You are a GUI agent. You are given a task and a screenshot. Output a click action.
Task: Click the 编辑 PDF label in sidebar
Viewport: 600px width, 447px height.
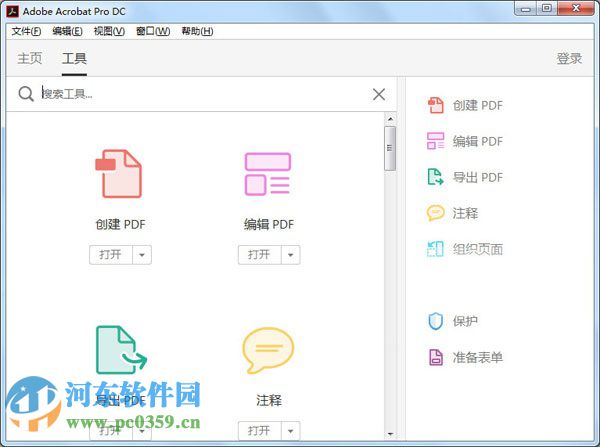tap(478, 141)
